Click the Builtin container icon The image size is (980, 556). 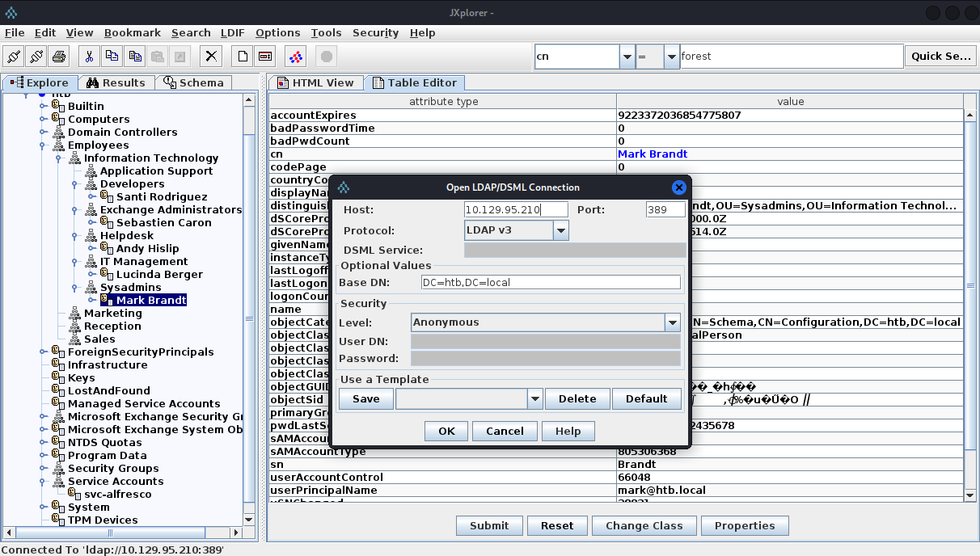59,106
